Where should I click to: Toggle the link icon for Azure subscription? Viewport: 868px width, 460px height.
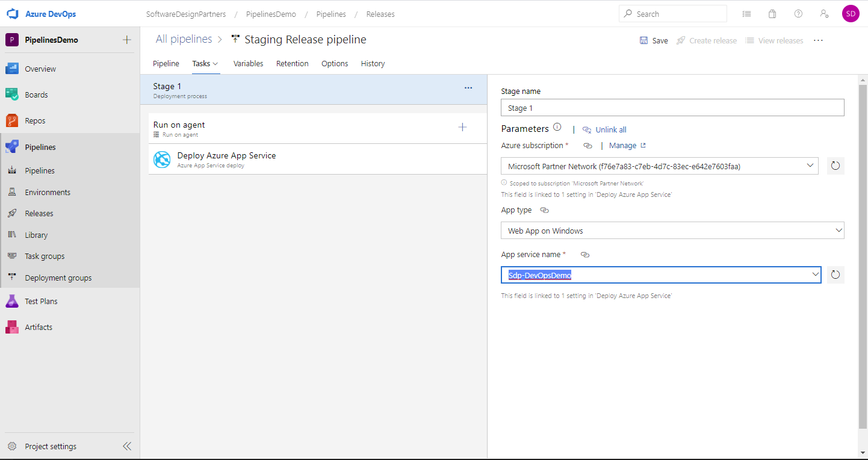[x=587, y=145]
